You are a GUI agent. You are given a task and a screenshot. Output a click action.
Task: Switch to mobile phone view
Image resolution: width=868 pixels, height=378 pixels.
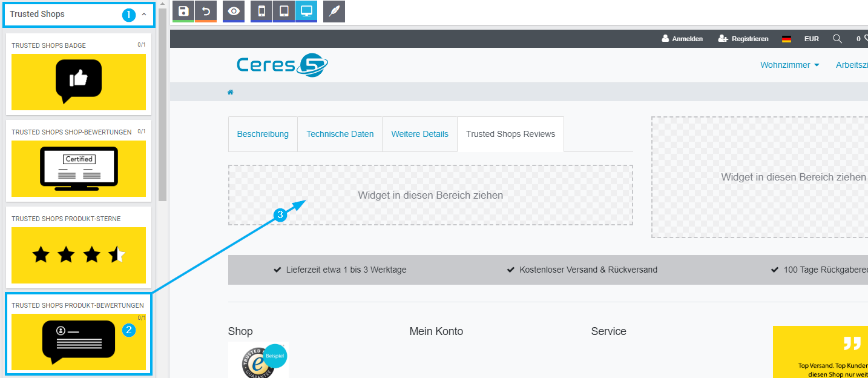(x=261, y=11)
